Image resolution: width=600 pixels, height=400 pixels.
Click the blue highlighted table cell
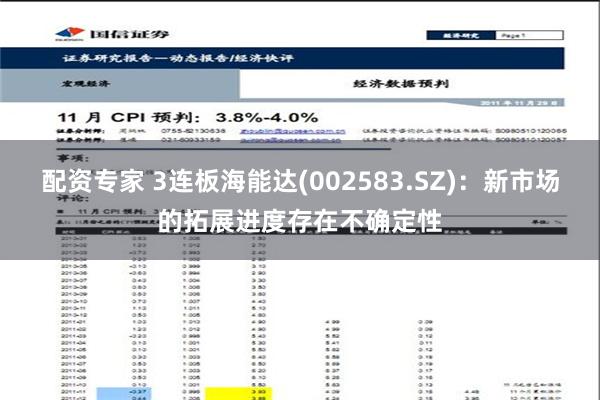(x=124, y=394)
